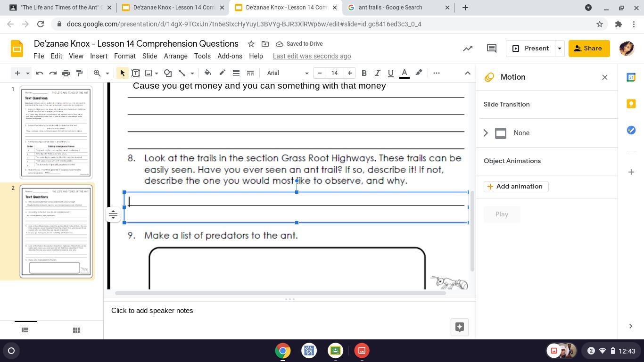Click the paint format icon

pos(79,73)
